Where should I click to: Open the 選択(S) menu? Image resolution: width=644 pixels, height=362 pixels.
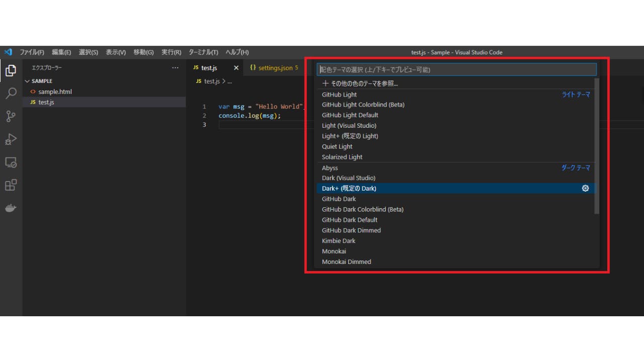point(88,52)
